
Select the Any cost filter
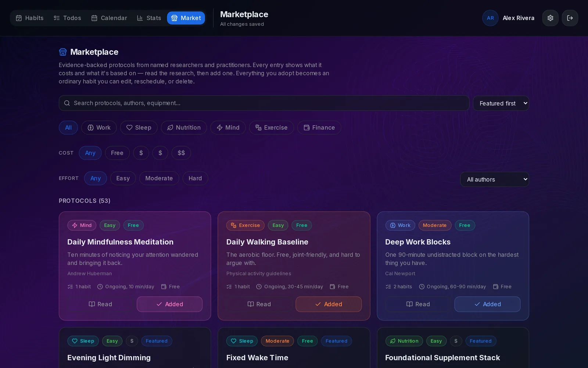pos(90,153)
